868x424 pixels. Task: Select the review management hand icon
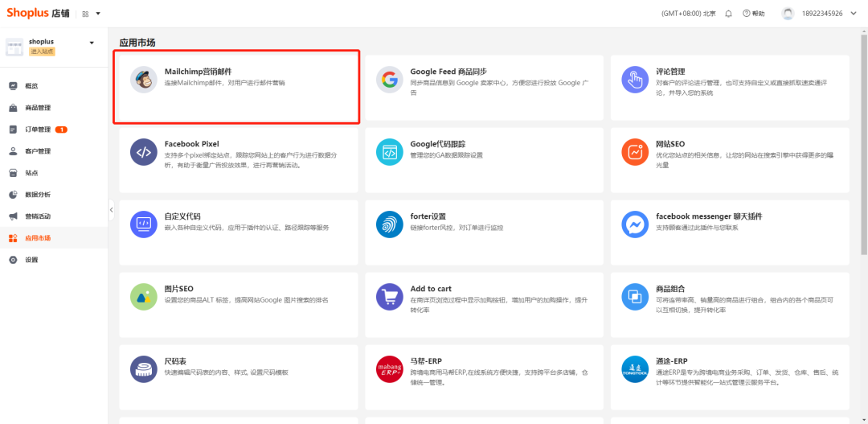click(635, 80)
